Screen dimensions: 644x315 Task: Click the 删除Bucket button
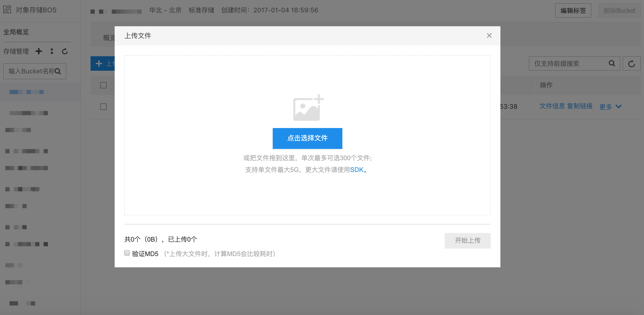click(x=619, y=10)
